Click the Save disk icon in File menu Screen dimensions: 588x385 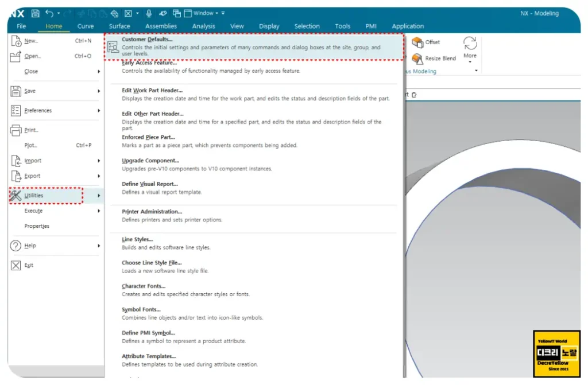(x=16, y=91)
